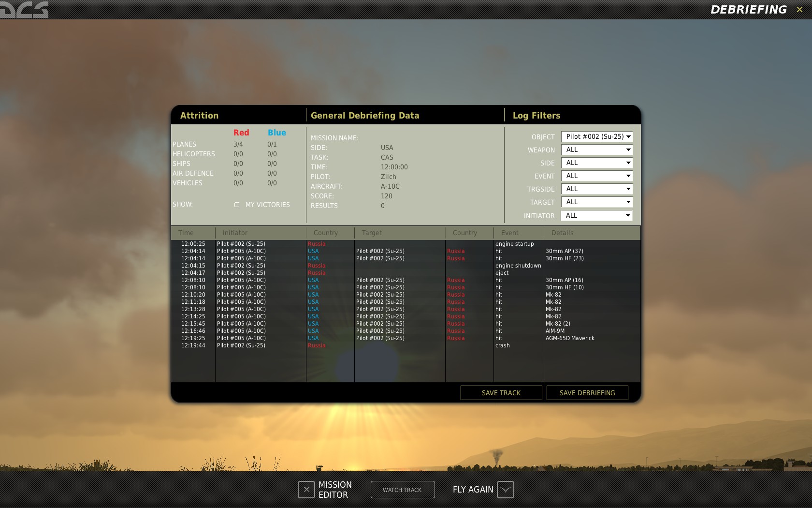
Task: Click the DCS logo
Action: click(x=24, y=9)
